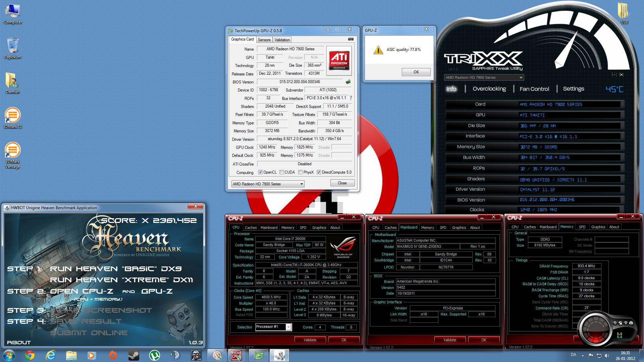Screen dimensions: 644x362
Task: Open Windows Media Player from taskbar
Action: click(92, 355)
